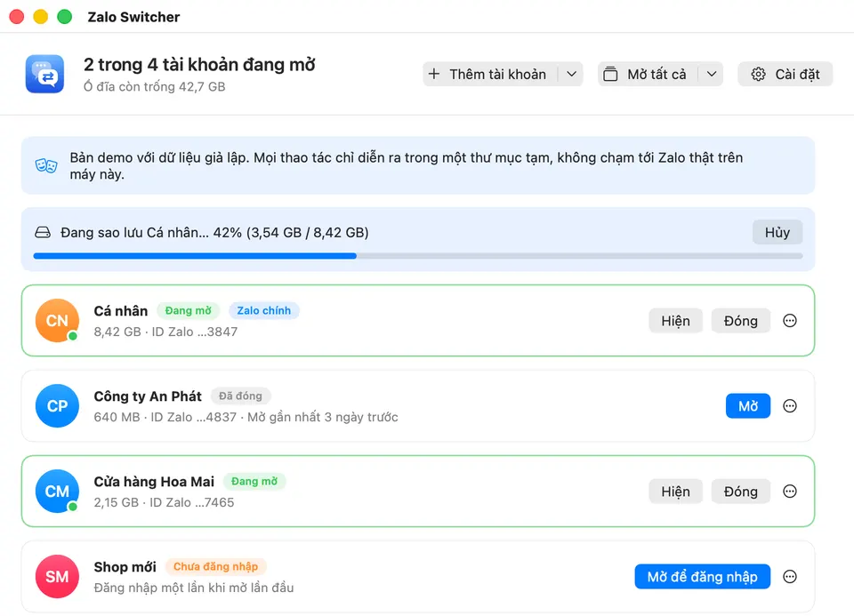The height and width of the screenshot is (616, 854).
Task: Open more options for Cá nhân account
Action: point(790,321)
